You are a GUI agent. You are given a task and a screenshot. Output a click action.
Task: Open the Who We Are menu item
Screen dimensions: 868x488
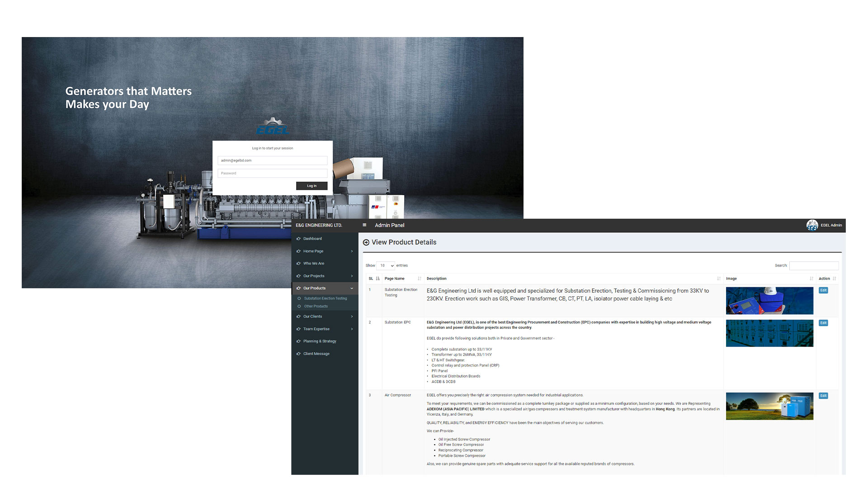[x=313, y=263]
